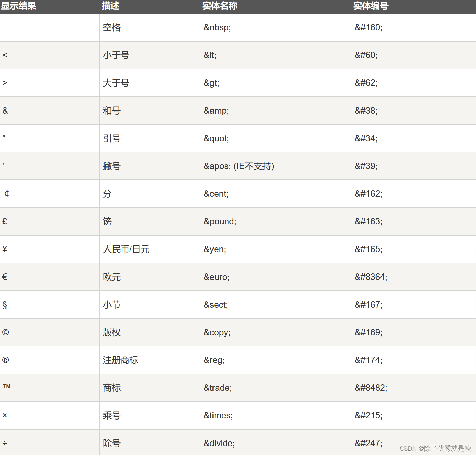The width and height of the screenshot is (476, 455).
Task: Select the &gt; entity name
Action: 211,83
